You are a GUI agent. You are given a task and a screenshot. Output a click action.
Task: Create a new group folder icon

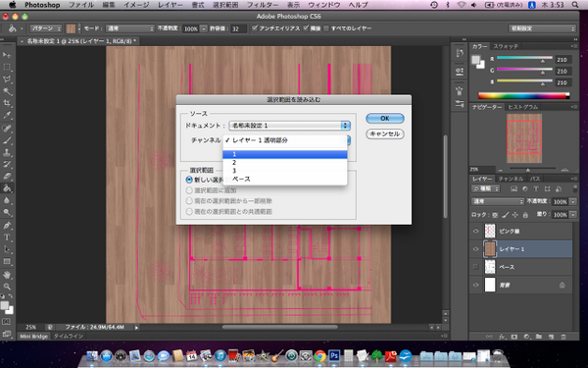pos(539,337)
